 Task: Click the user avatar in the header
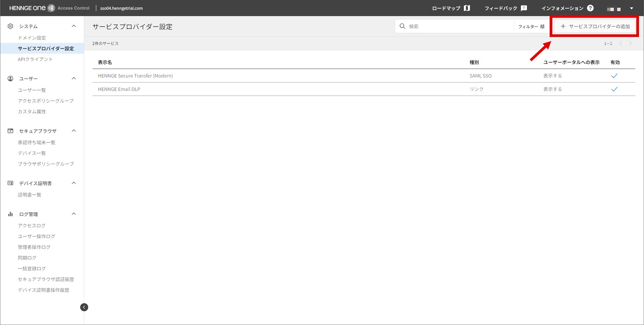coord(614,9)
